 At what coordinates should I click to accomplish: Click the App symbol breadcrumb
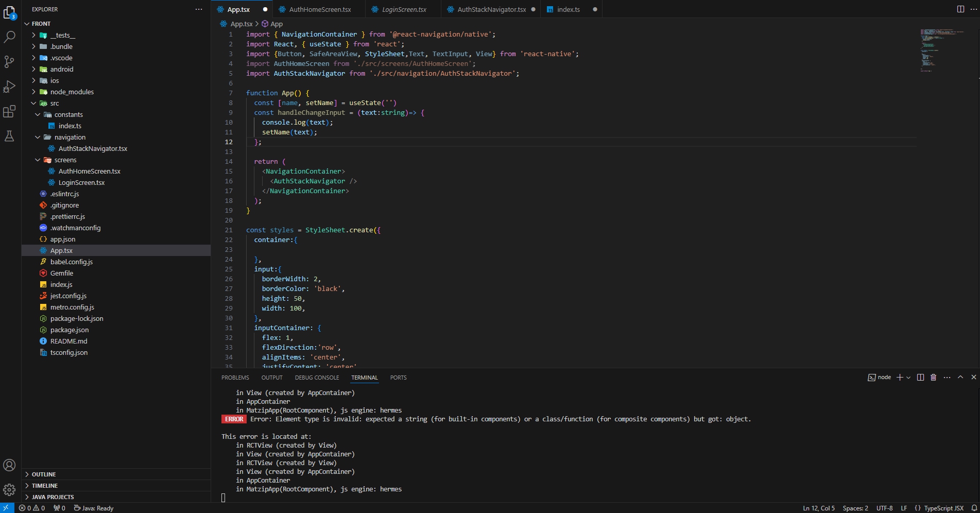click(272, 24)
